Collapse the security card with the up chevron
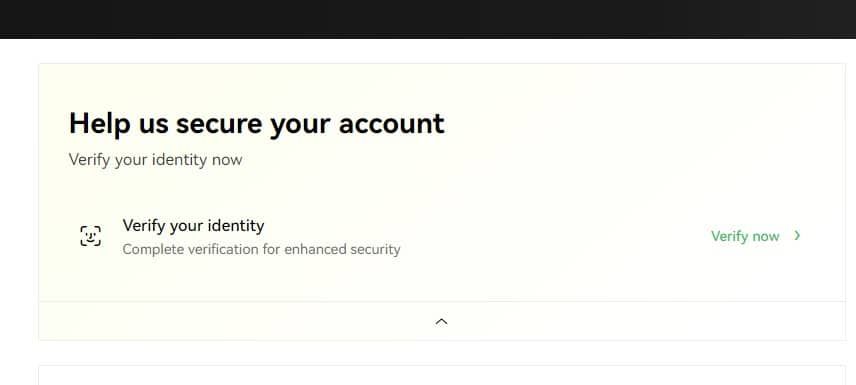The width and height of the screenshot is (856, 385). (441, 322)
